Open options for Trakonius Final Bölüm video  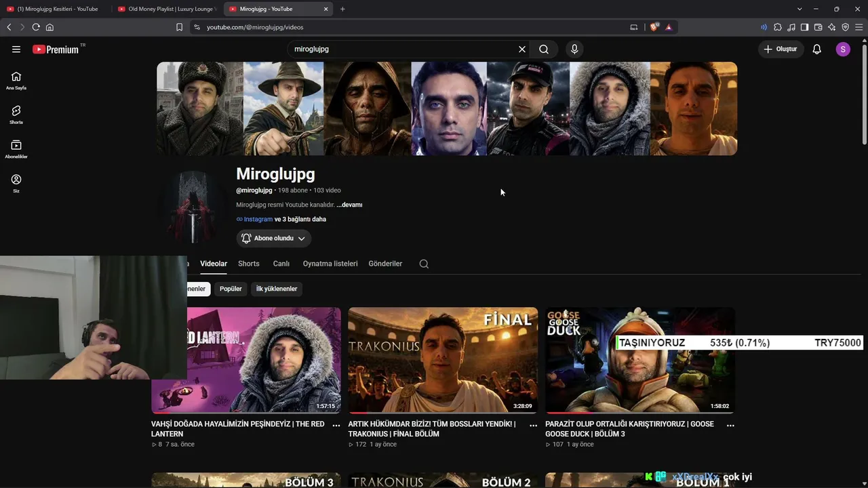click(x=533, y=425)
